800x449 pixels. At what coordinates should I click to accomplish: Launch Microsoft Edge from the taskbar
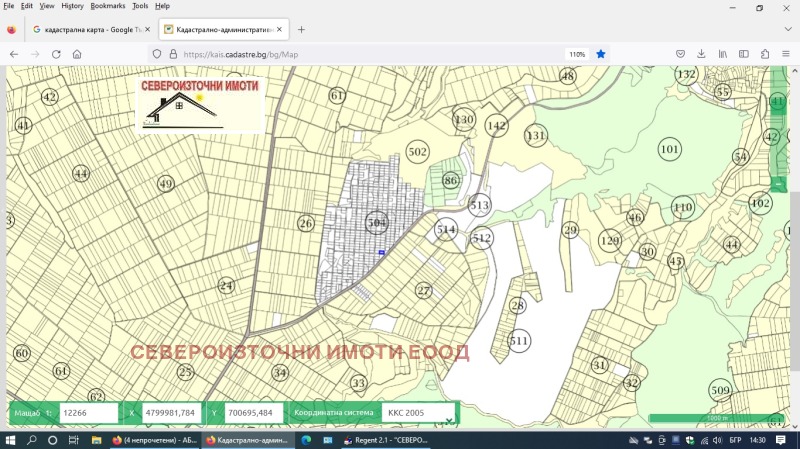pos(306,440)
